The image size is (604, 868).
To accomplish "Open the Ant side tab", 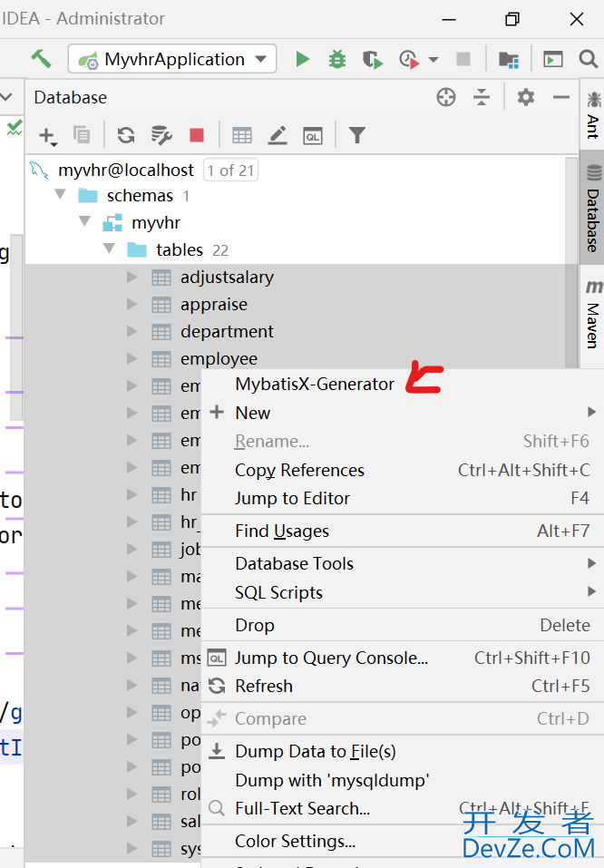I will [x=593, y=114].
